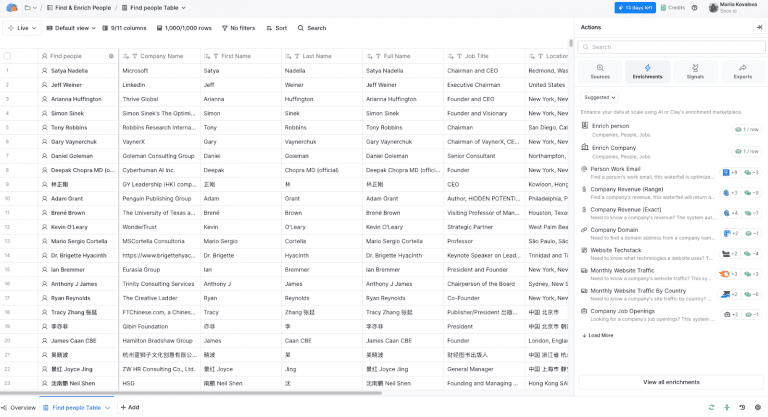Switch to the Overview tab
Image resolution: width=768 pixels, height=417 pixels.
[x=19, y=407]
